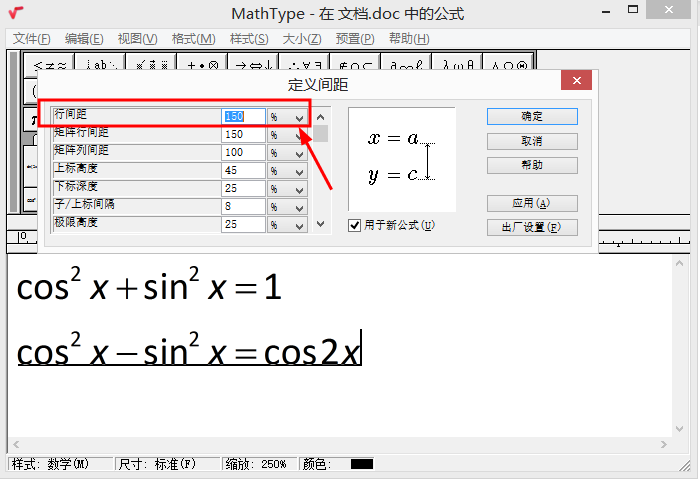Open the relational symbols palette (≤≠≈)
This screenshot has height=479, width=700.
point(49,62)
